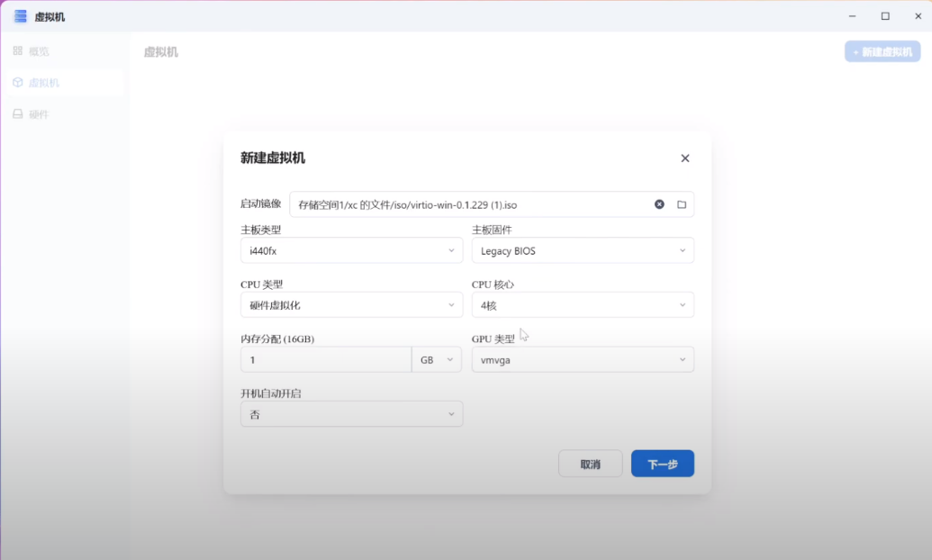Click the 取消 button
932x560 pixels.
click(590, 464)
